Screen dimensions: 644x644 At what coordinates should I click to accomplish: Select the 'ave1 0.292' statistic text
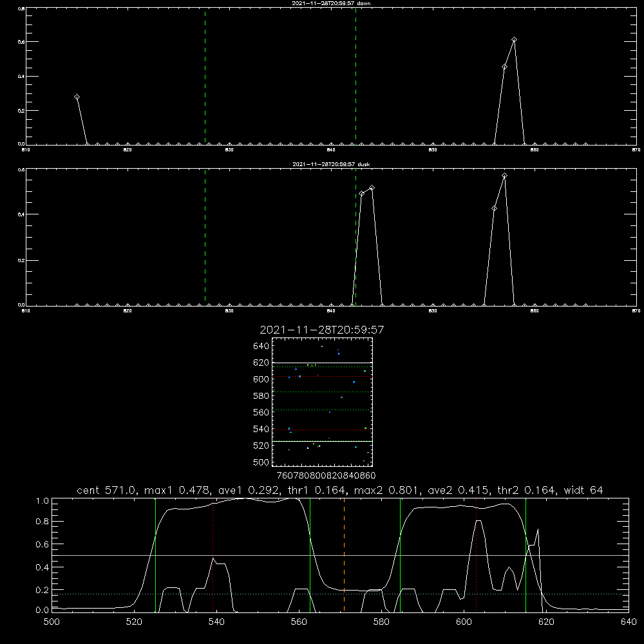click(x=249, y=490)
